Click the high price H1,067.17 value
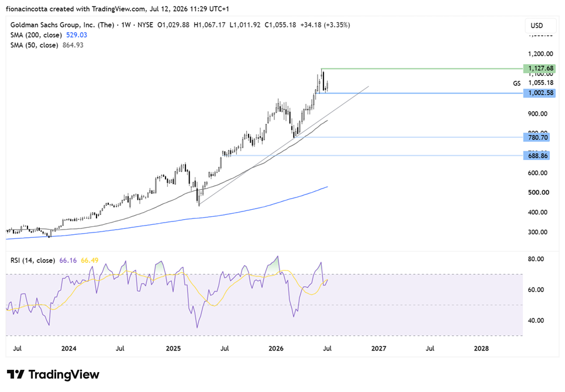565x392 pixels. point(209,25)
